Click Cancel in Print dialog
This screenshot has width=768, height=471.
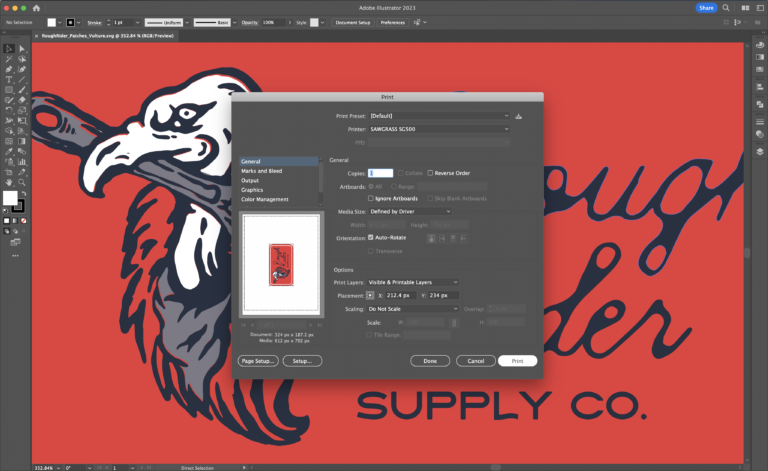[x=476, y=361]
